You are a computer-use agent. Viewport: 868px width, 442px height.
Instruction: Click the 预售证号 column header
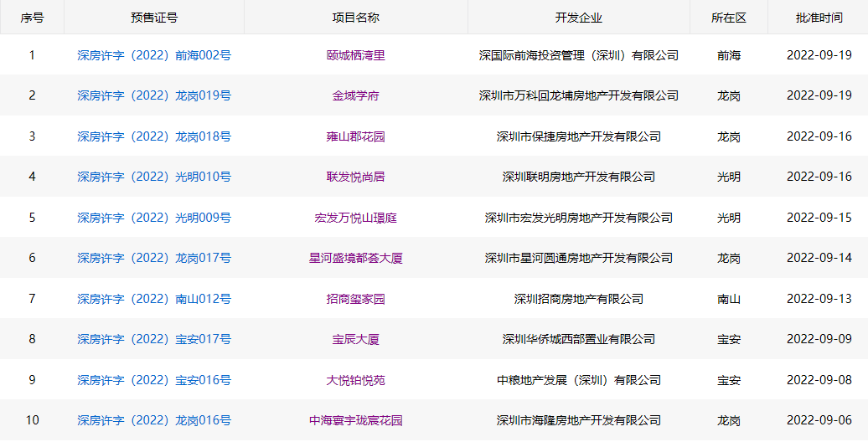click(154, 18)
